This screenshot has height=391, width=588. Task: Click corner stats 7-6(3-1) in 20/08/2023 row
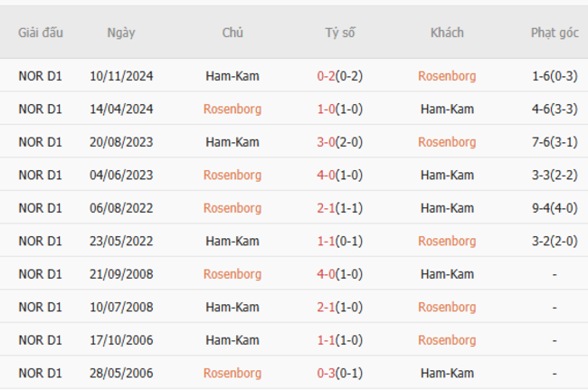coord(555,142)
